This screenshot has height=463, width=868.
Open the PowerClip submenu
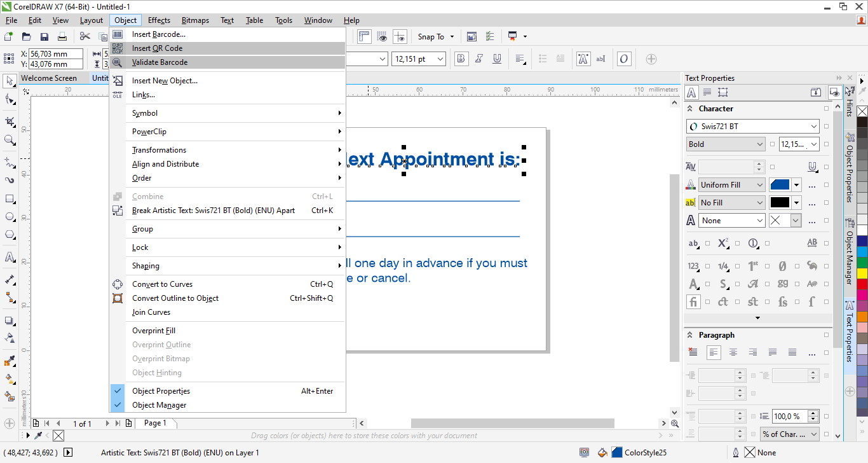tap(227, 132)
